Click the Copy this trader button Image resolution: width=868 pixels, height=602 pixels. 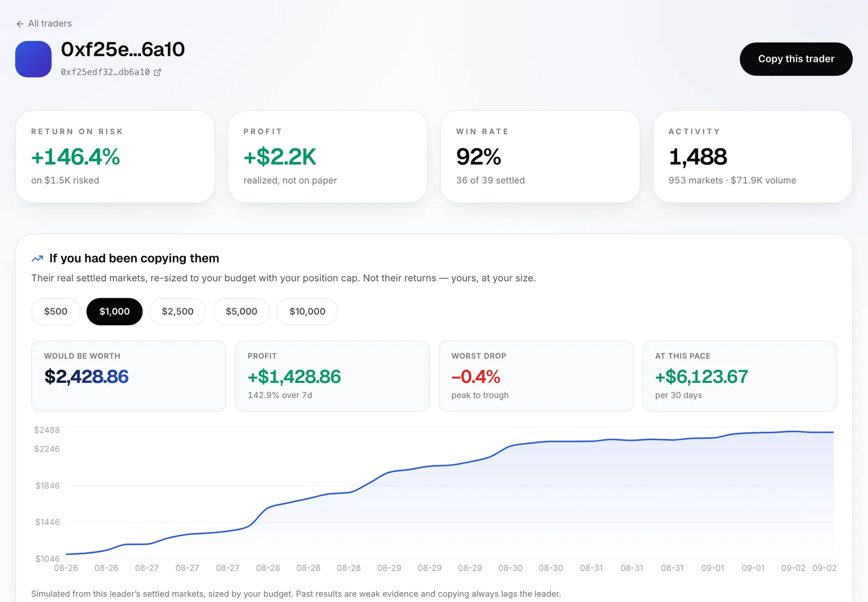point(796,59)
